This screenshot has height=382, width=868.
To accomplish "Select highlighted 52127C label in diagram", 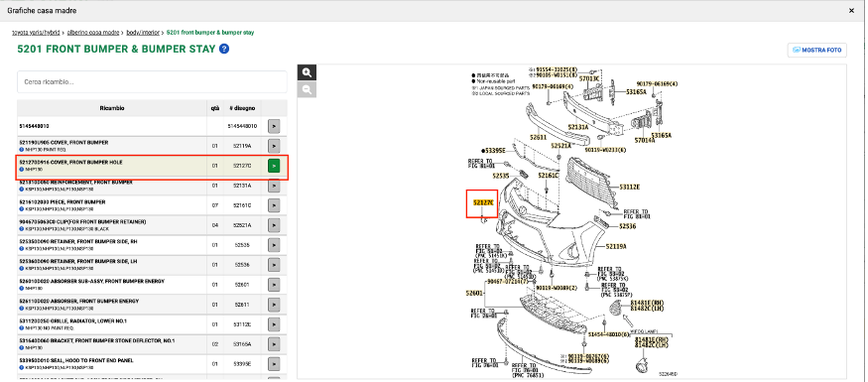I will pyautogui.click(x=482, y=202).
